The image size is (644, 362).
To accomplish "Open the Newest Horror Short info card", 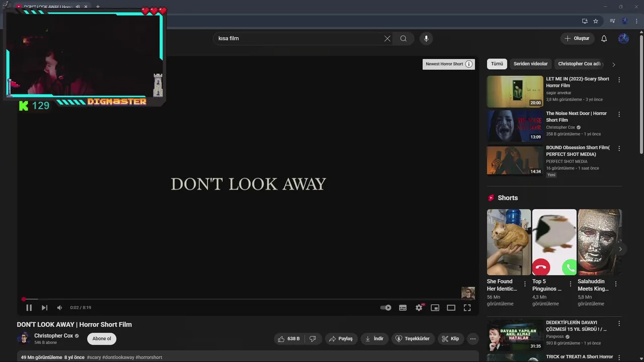I will click(x=449, y=64).
